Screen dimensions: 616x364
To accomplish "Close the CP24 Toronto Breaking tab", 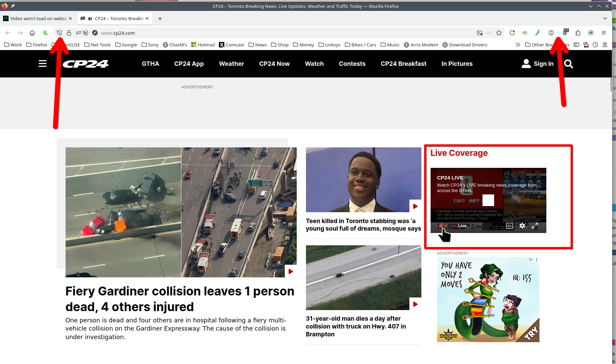I will coord(147,18).
